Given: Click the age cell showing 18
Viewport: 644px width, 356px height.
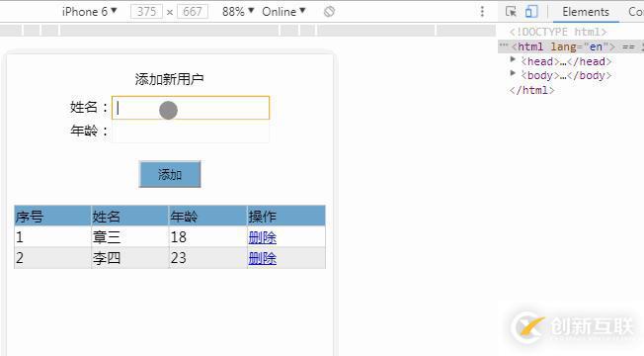Looking at the screenshot, I should click(x=207, y=237).
